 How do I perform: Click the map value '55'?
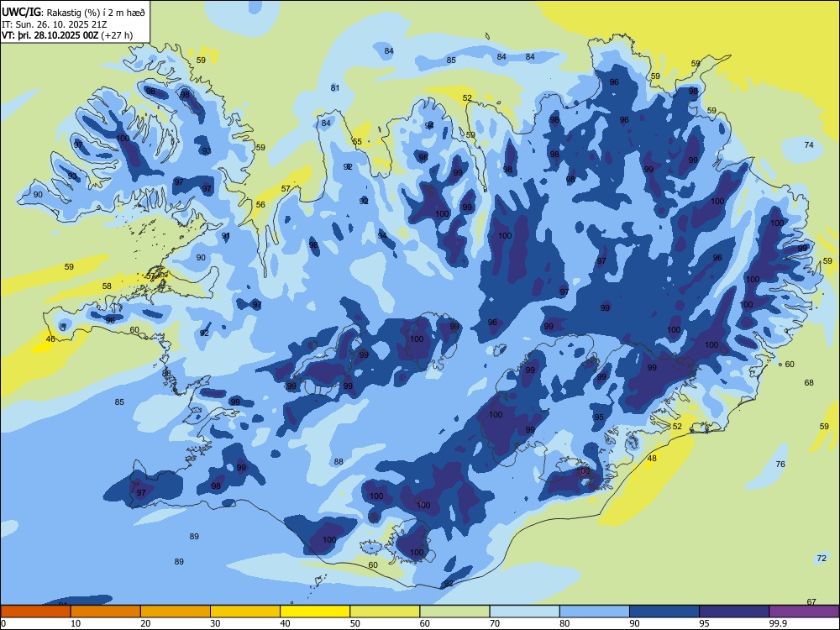pos(357,142)
